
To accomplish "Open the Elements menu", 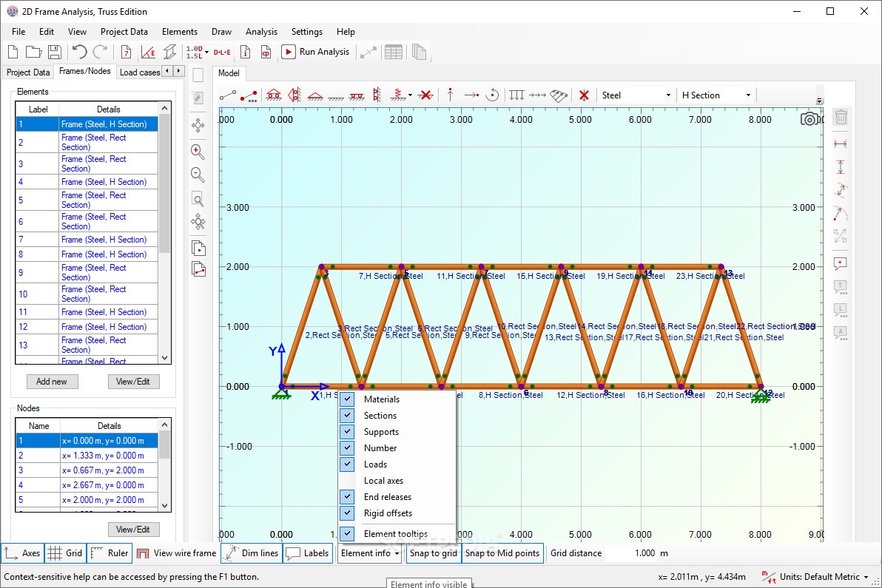I will coord(180,32).
